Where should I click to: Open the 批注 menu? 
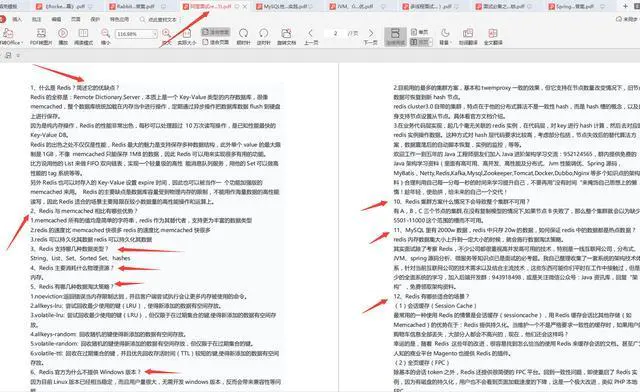click(x=37, y=19)
